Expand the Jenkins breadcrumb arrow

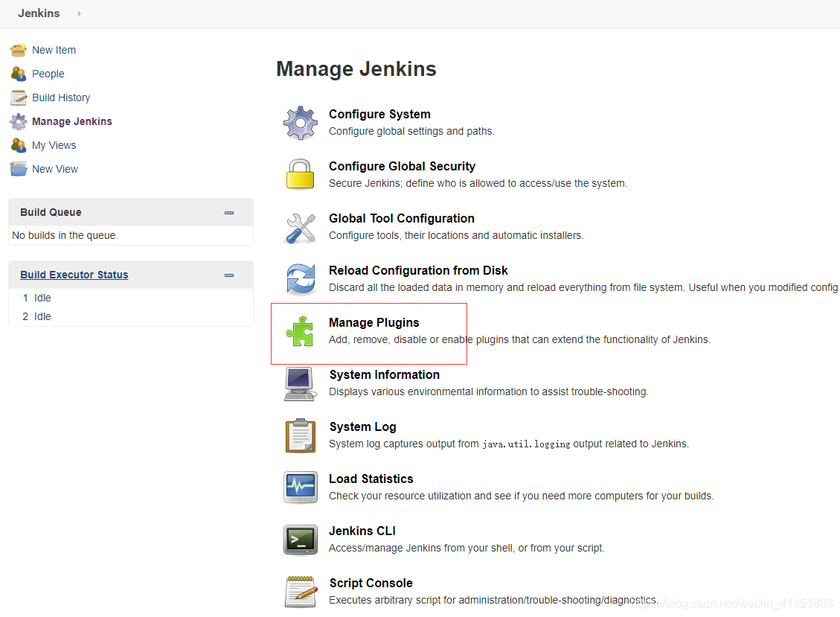tap(78, 13)
